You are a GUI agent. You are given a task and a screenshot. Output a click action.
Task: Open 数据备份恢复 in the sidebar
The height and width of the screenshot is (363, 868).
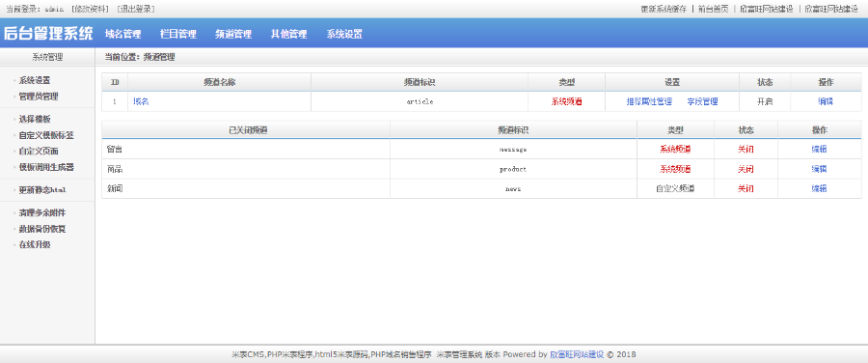(x=42, y=229)
